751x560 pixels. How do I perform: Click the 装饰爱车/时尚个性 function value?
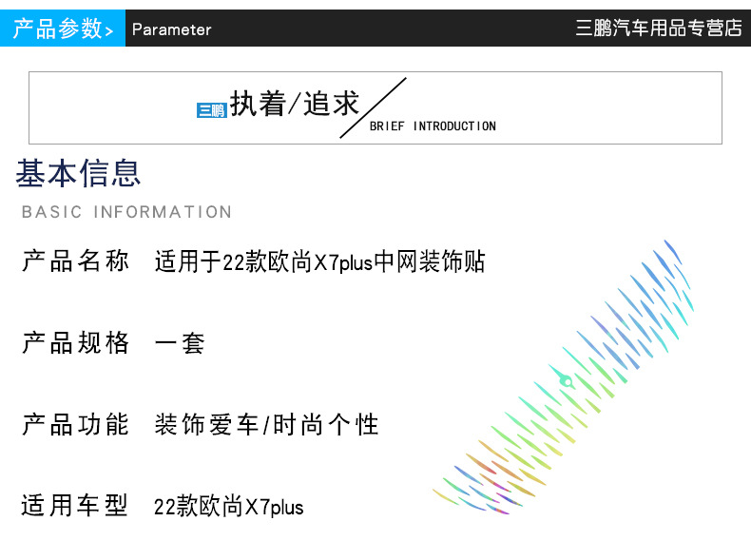click(x=267, y=425)
